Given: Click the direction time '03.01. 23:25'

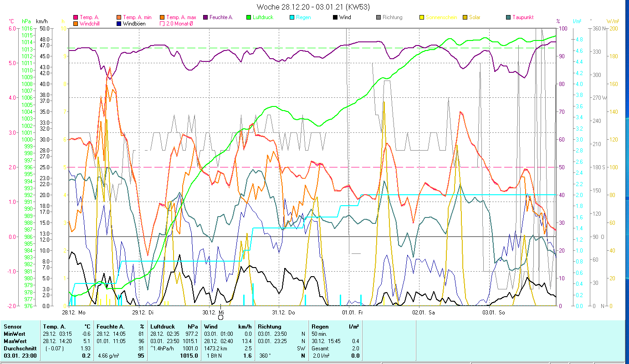Looking at the screenshot, I should tap(272, 341).
